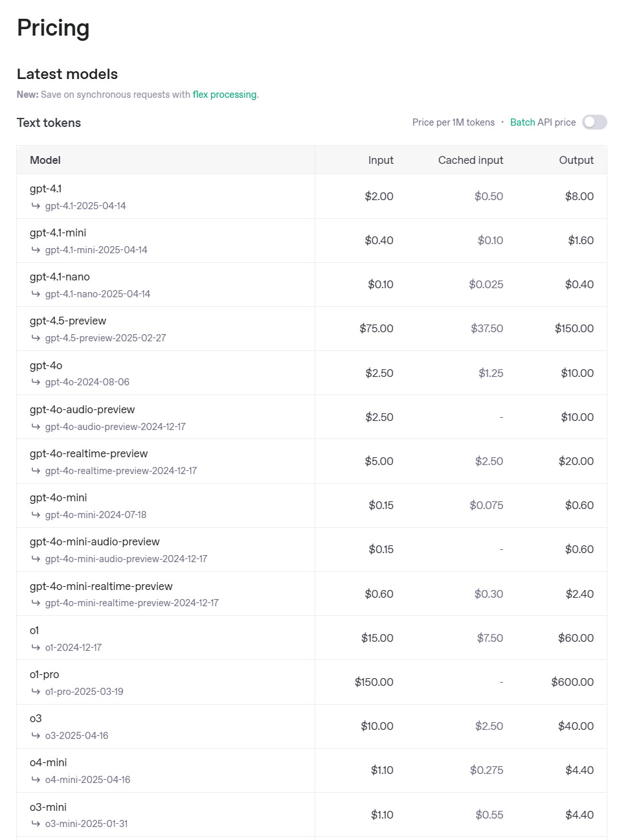Click the arrow icon beside gpt-4o-audio-preview-2024-12-17
The image size is (630, 840).
pos(36,427)
